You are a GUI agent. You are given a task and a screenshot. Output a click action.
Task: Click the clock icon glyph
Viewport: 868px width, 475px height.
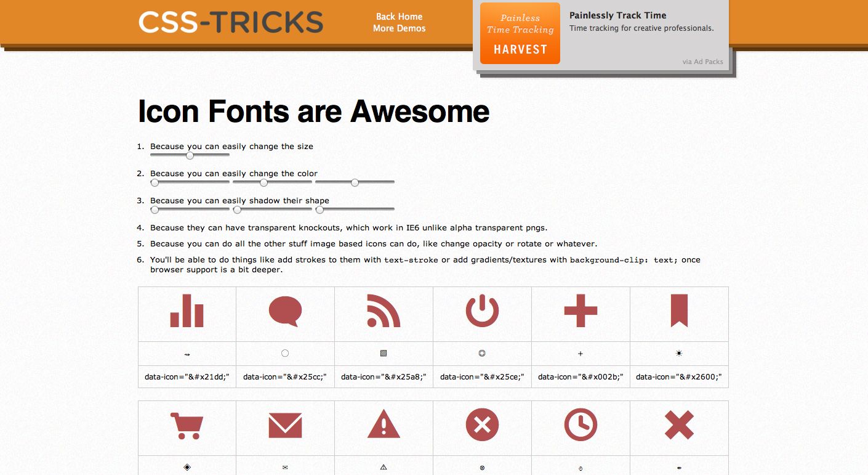click(581, 425)
